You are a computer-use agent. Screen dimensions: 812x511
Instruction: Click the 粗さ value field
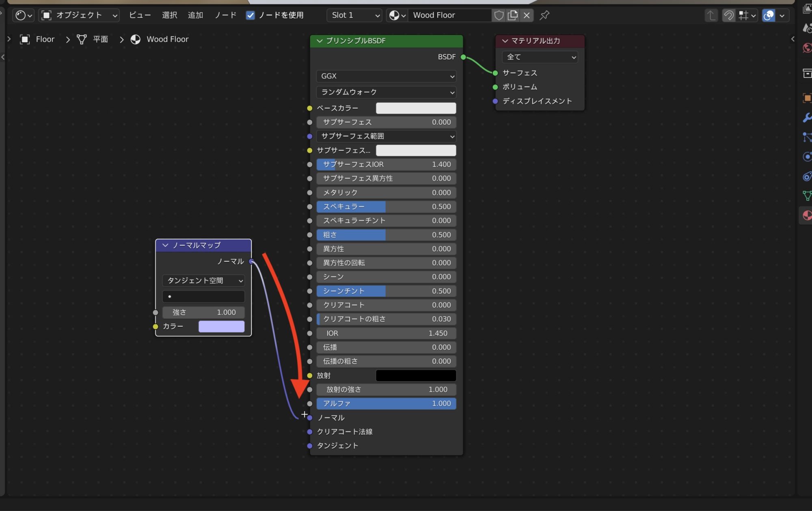[x=386, y=235]
